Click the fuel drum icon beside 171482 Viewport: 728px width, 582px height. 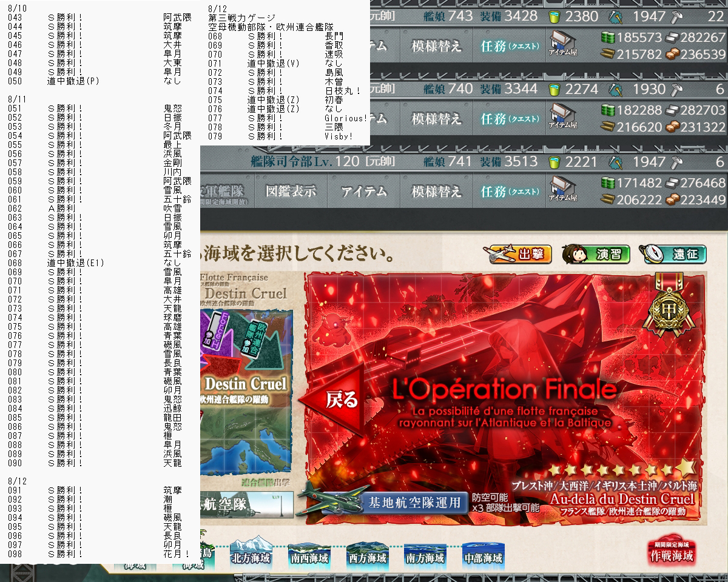607,182
